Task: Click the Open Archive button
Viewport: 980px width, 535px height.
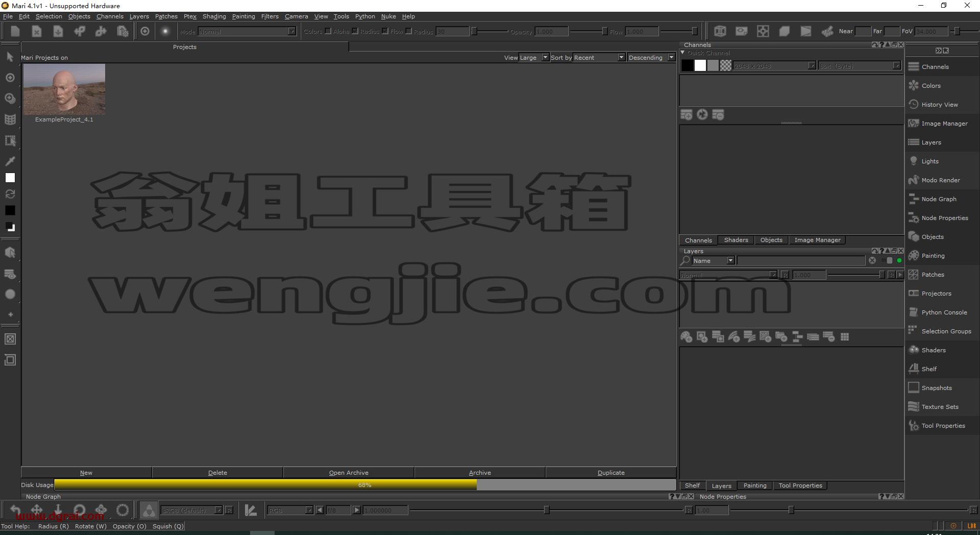Action: [349, 473]
